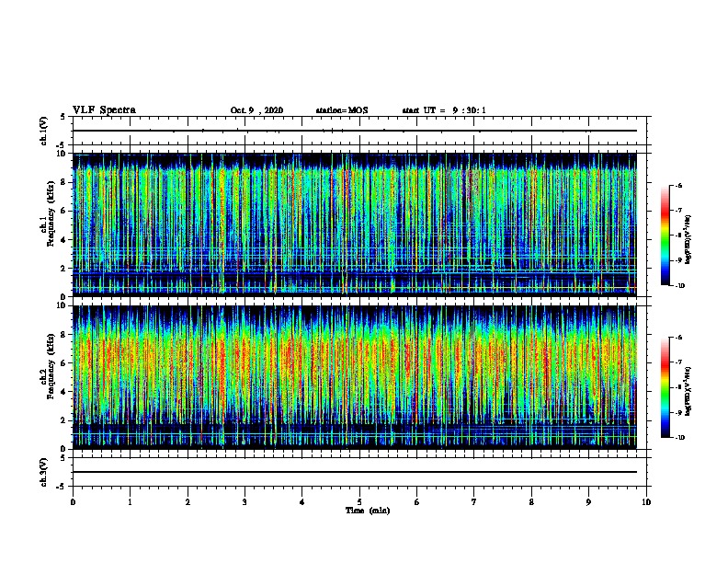
Task: Click the "Time (min)" x-axis label
Action: (x=368, y=511)
